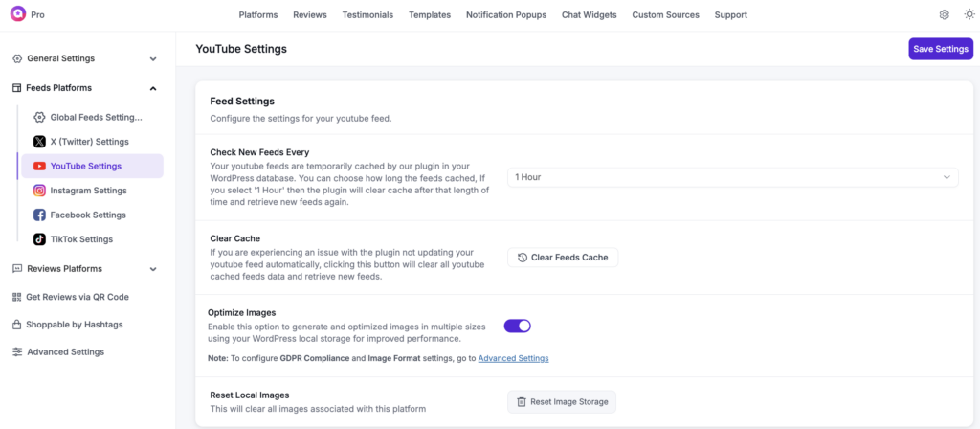Click the Instagram icon in sidebar

click(x=39, y=191)
